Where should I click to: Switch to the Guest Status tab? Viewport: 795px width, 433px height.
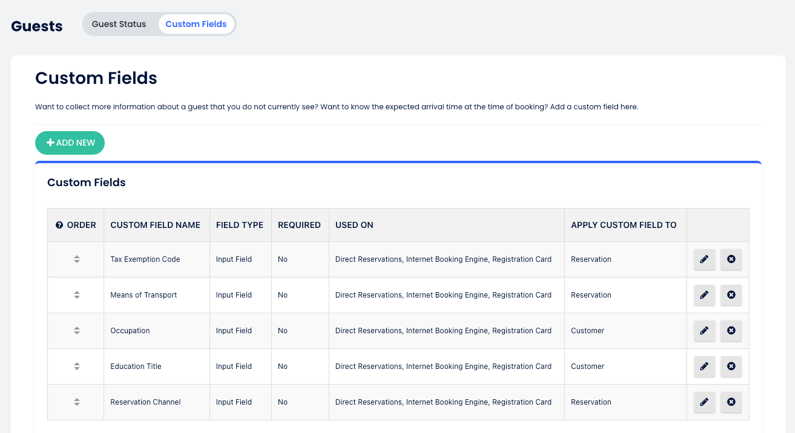pyautogui.click(x=119, y=24)
